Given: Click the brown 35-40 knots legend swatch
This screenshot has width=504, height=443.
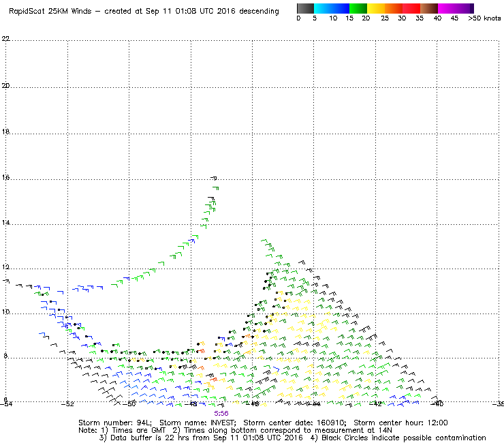Looking at the screenshot, I should [429, 8].
